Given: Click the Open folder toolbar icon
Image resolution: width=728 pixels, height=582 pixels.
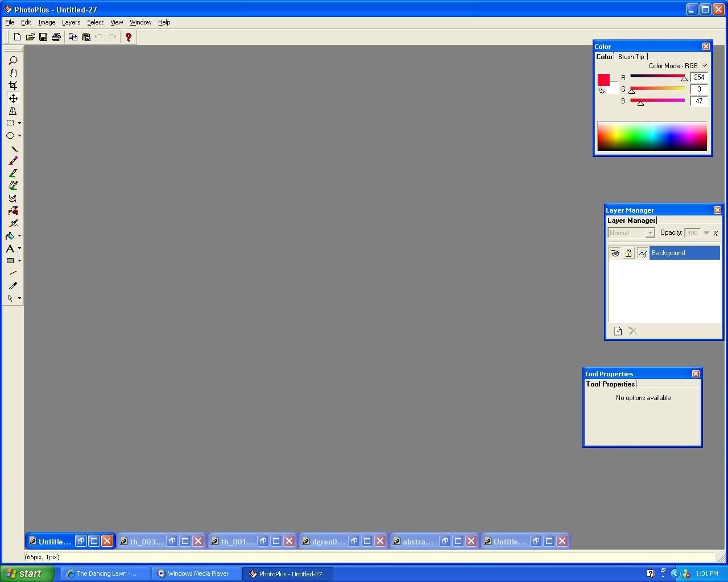Looking at the screenshot, I should coord(30,37).
